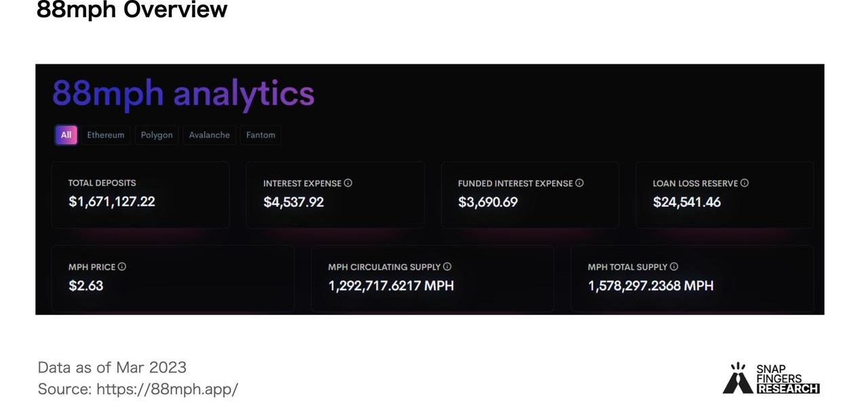Click the $4,537.92 interest expense value
This screenshot has height=409, width=868.
(x=294, y=202)
